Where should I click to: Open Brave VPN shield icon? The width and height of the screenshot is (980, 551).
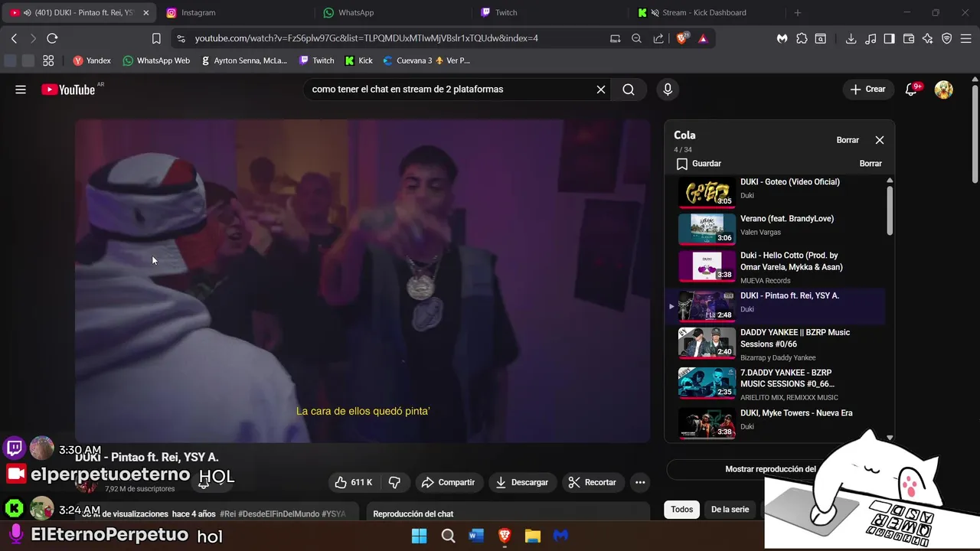click(946, 38)
